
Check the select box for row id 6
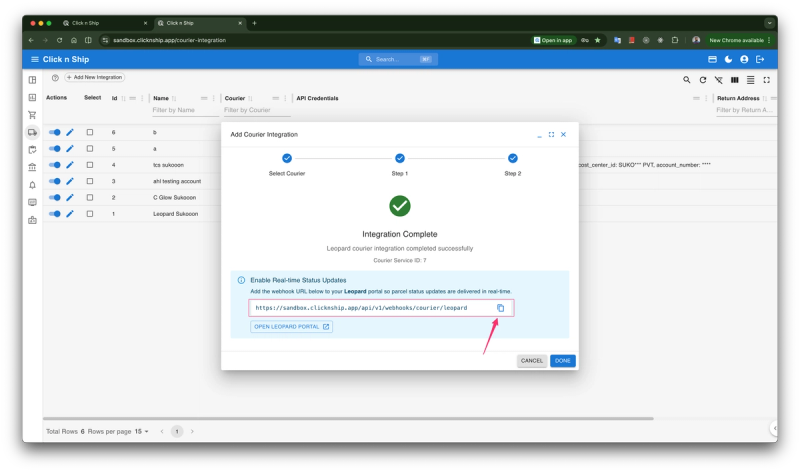click(x=90, y=132)
